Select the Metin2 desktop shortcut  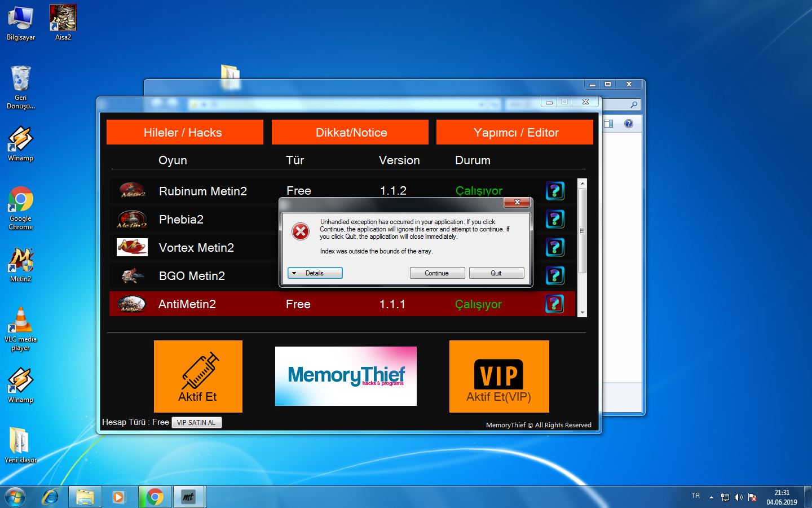tap(21, 265)
